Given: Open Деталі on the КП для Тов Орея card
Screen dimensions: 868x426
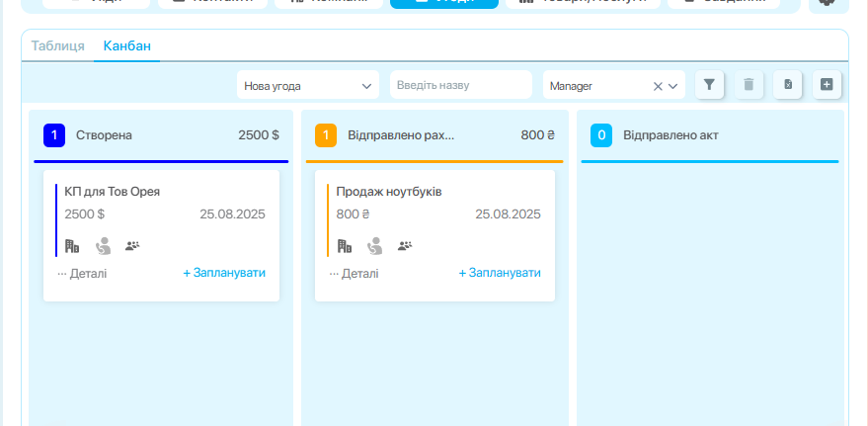Looking at the screenshot, I should (82, 273).
